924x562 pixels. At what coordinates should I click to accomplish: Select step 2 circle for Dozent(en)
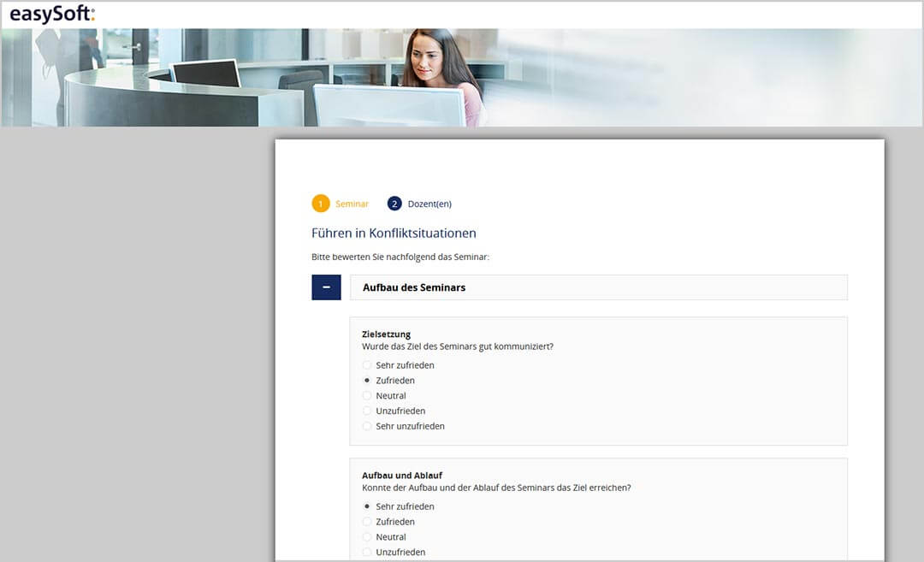click(x=394, y=204)
